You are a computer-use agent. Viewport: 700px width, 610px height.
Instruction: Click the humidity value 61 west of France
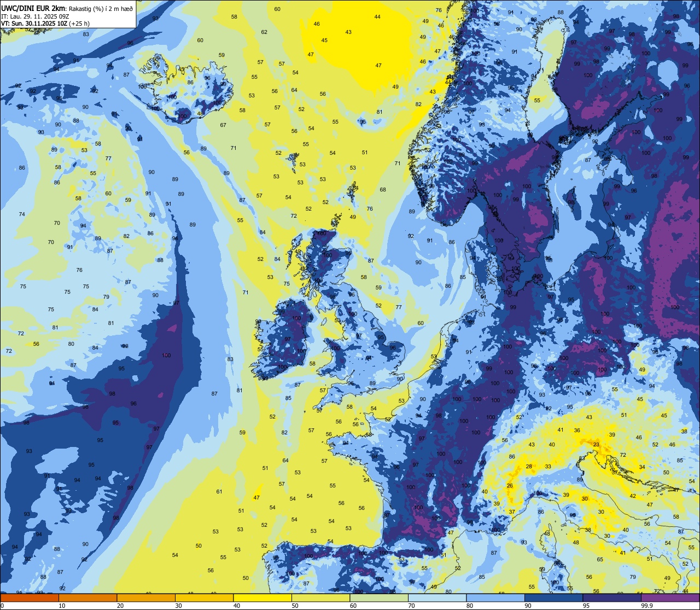click(219, 492)
